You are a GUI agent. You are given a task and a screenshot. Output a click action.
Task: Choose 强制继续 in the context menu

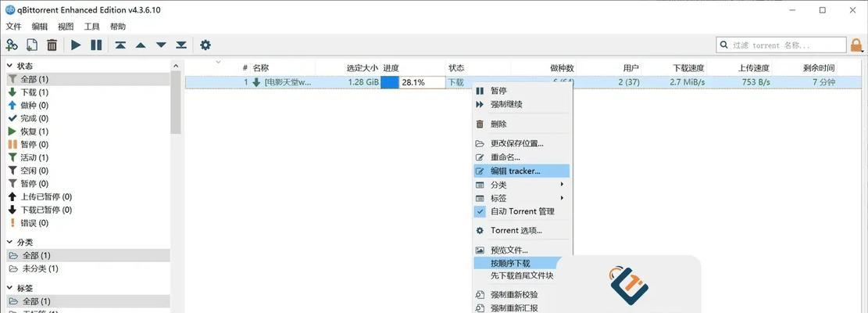[x=522, y=104]
